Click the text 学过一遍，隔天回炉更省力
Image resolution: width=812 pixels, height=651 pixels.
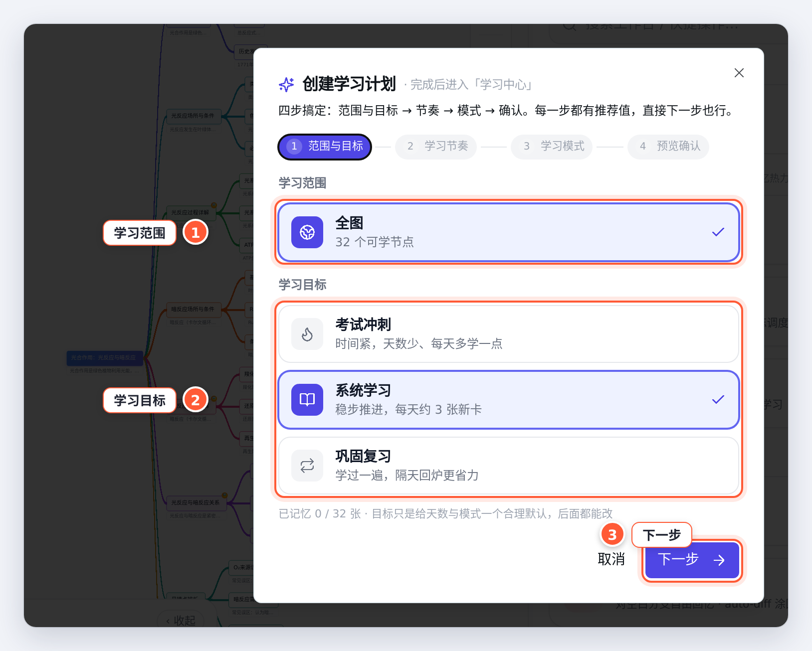407,476
